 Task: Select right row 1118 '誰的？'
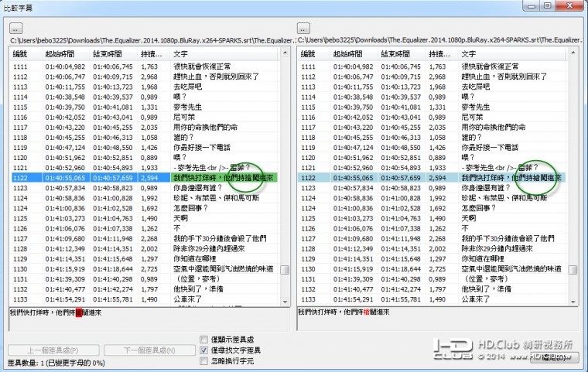(432, 137)
